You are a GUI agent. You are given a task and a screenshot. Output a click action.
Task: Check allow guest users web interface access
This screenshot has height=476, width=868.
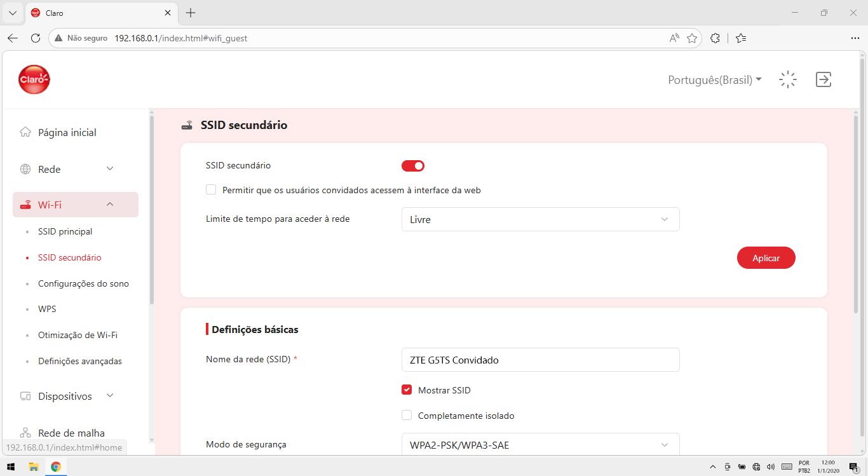coord(211,189)
